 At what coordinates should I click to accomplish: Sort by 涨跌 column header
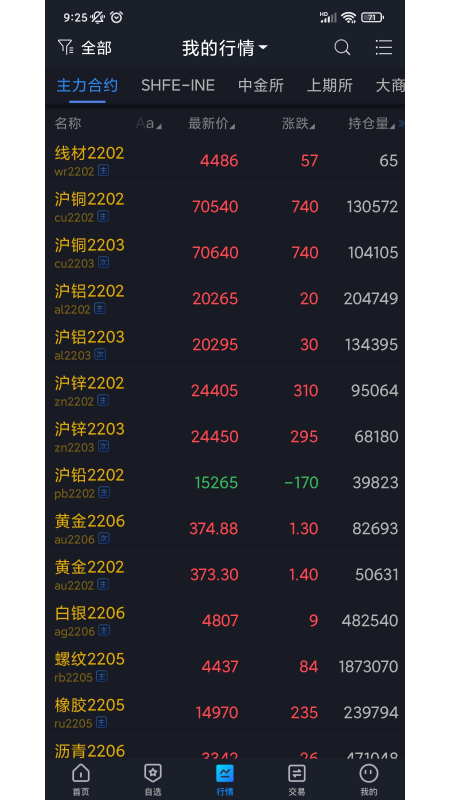coord(298,123)
